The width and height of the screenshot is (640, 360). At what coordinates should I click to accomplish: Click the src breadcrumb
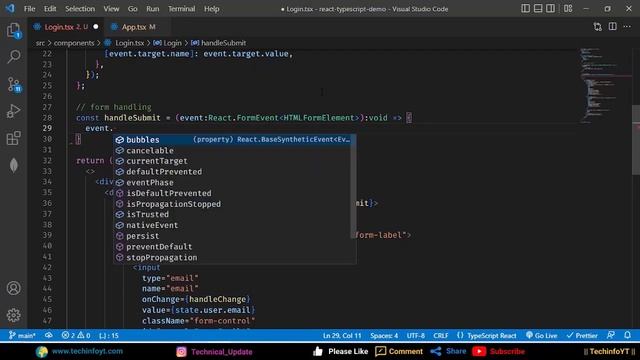point(40,43)
